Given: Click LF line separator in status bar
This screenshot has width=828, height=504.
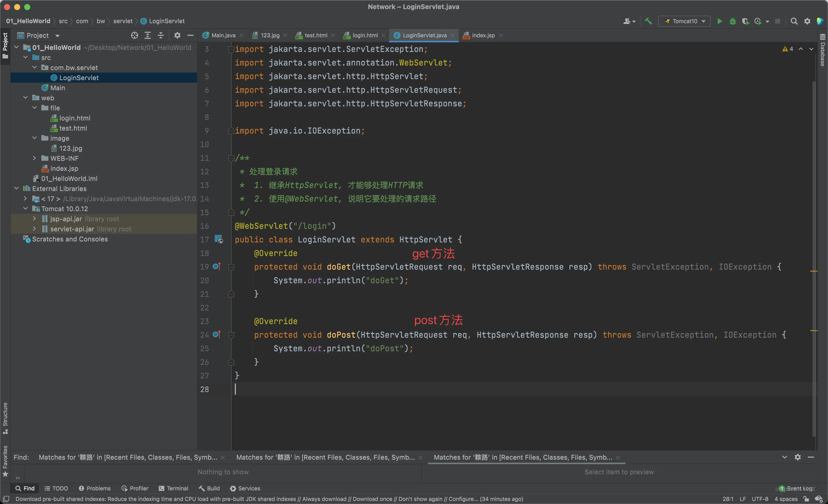Looking at the screenshot, I should coord(743,499).
